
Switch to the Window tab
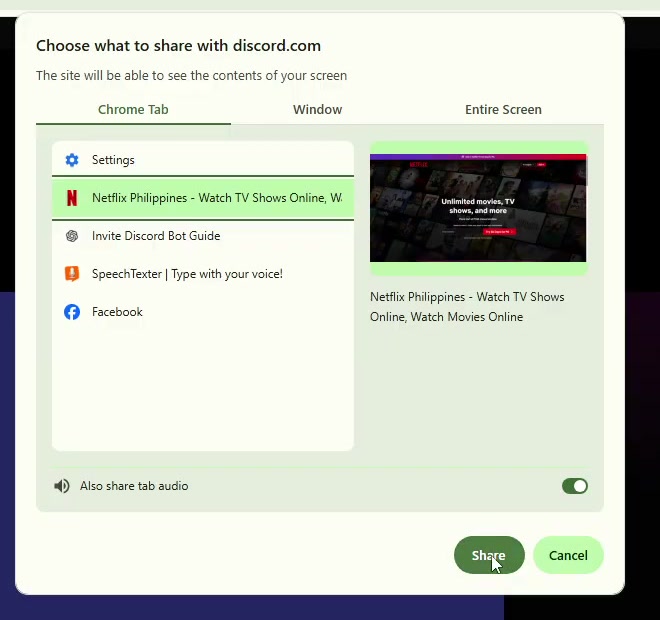pyautogui.click(x=317, y=109)
